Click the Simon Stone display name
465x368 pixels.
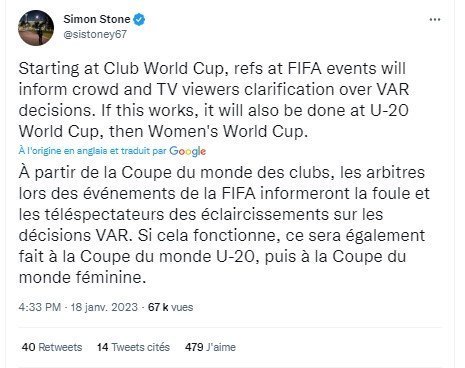pyautogui.click(x=97, y=19)
